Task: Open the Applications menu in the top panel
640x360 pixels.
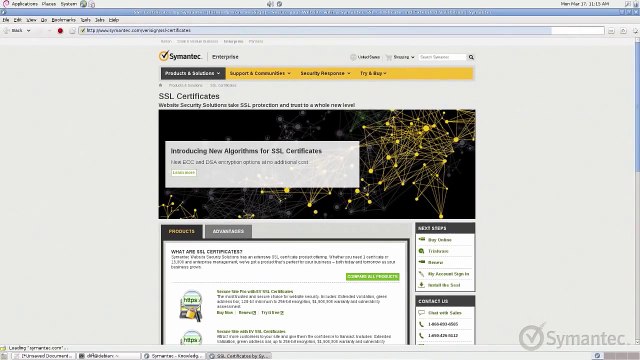Action: tap(24, 4)
